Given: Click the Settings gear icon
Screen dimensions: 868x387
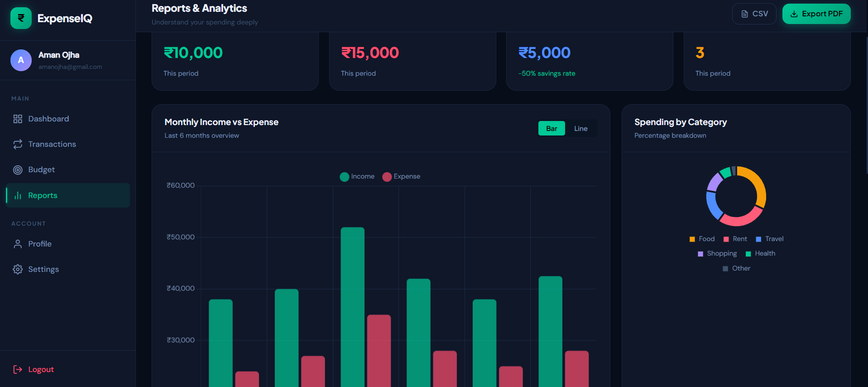Looking at the screenshot, I should (18, 269).
